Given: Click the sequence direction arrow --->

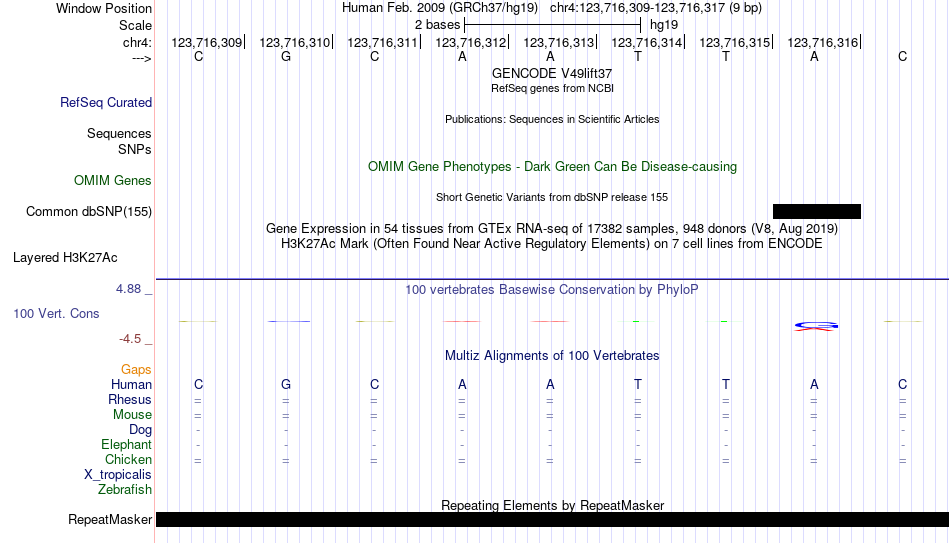Looking at the screenshot, I should [142, 58].
